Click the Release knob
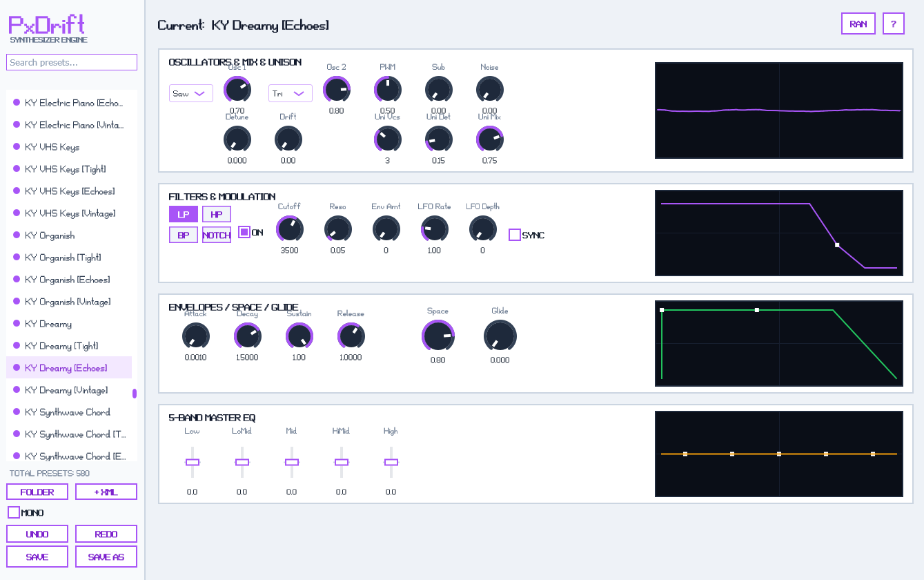 click(351, 336)
